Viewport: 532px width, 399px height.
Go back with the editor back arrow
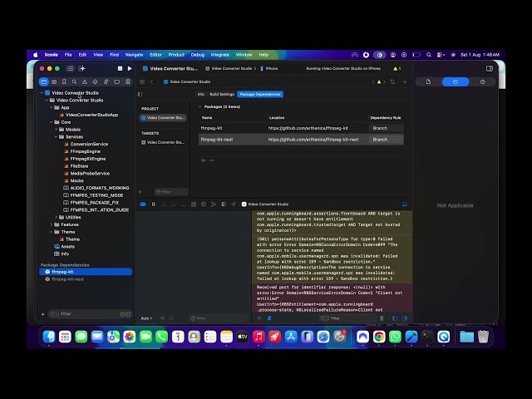coord(151,81)
